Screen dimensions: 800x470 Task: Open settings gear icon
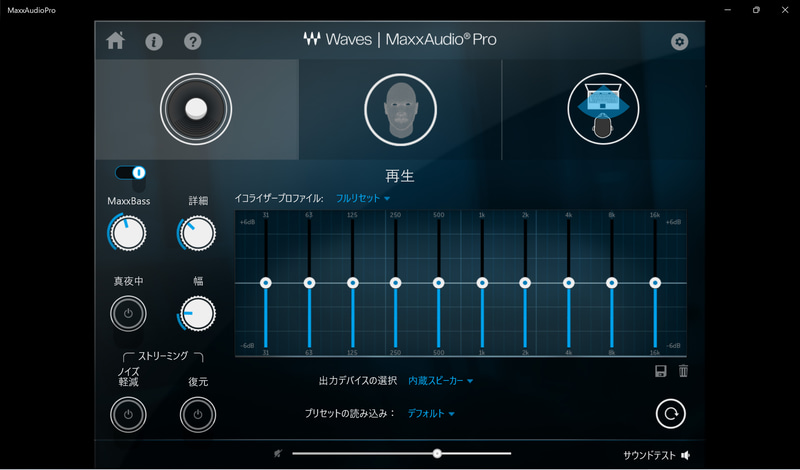point(679,41)
